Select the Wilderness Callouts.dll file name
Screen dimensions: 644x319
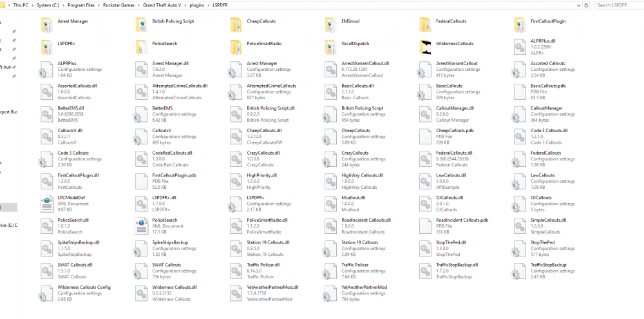pyautogui.click(x=175, y=287)
